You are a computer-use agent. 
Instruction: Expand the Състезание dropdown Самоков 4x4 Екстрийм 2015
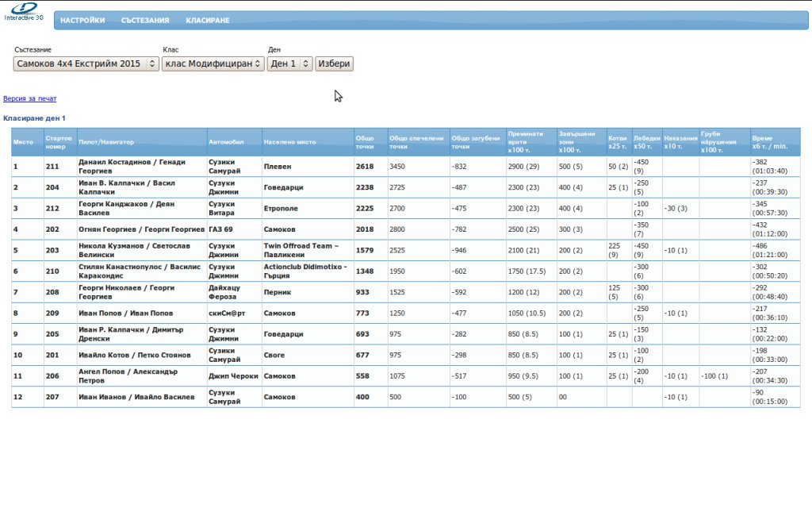tap(87, 63)
